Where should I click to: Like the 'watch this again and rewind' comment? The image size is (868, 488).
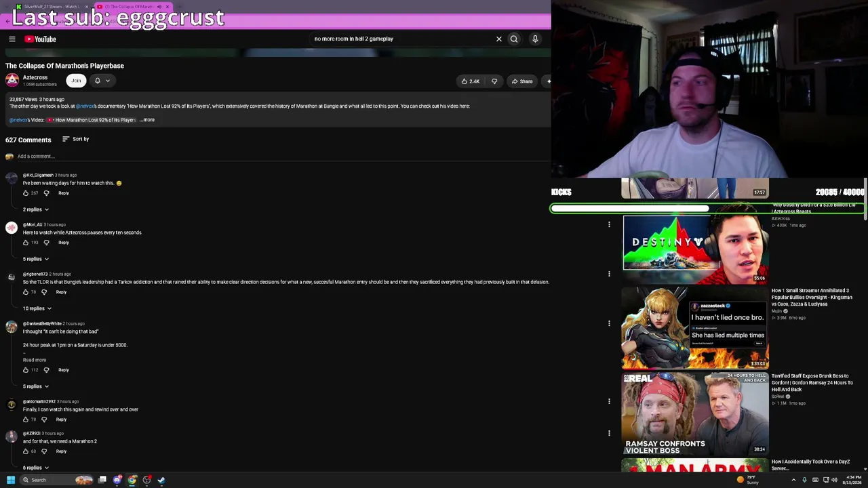coord(26,420)
